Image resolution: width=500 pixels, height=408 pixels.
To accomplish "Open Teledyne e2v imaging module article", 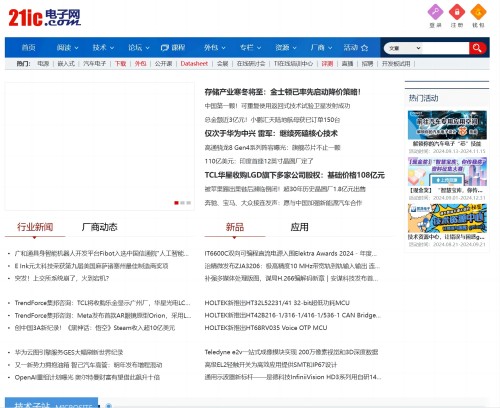I will [x=291, y=352].
